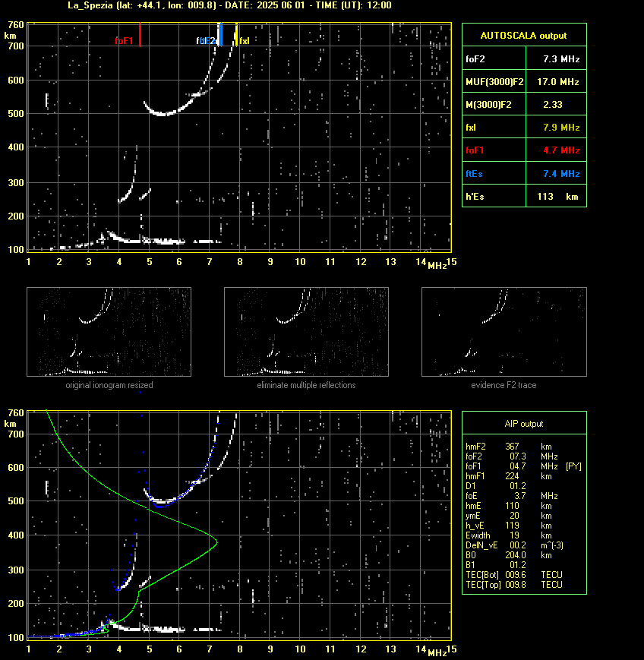Click the 'original ionogram resized' thumbnail
Screen dimensions: 644x660
109,332
